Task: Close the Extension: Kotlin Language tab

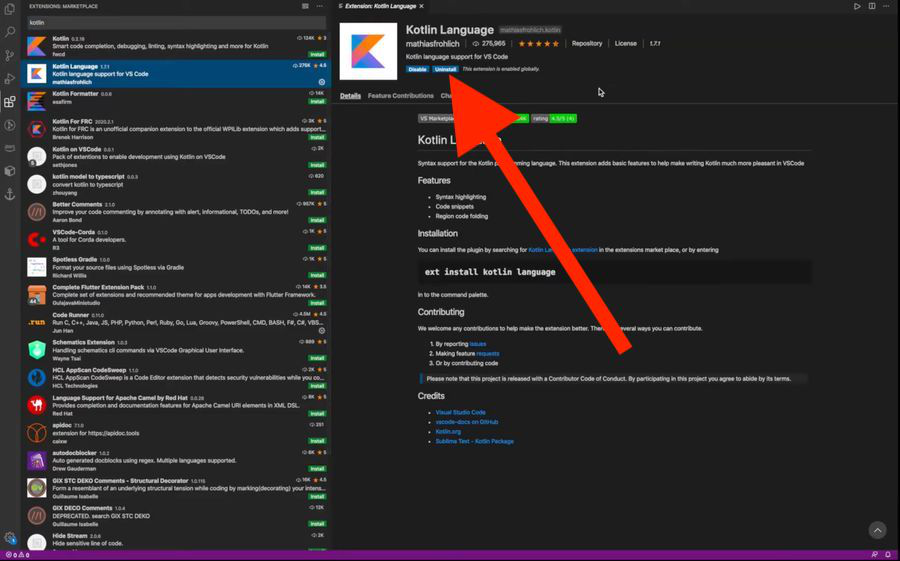Action: (421, 6)
